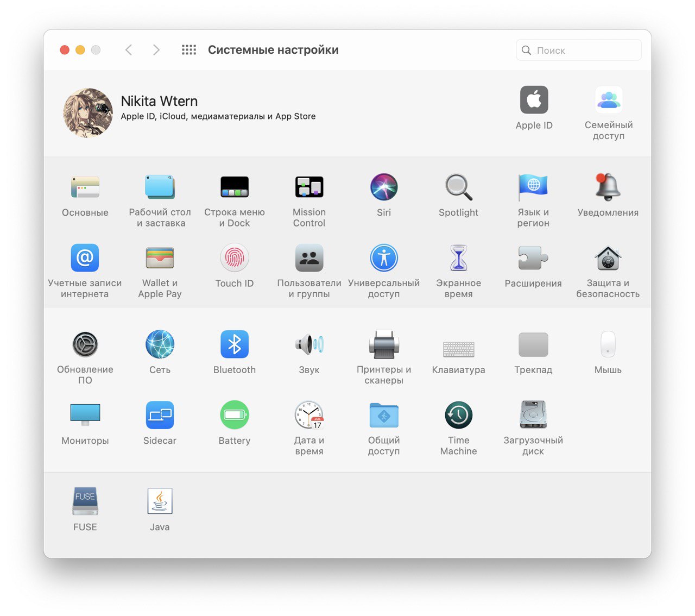Open Экранное время preferences
Screen dimensions: 695x616
(459, 258)
